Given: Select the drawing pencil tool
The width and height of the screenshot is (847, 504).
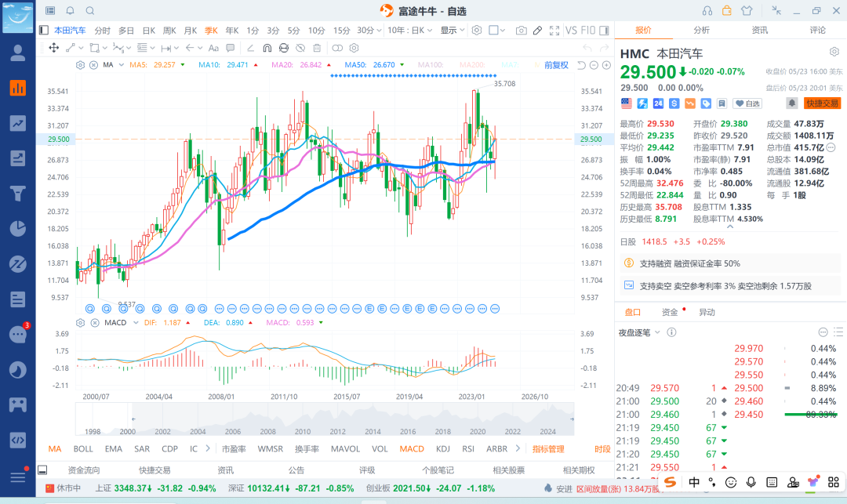Looking at the screenshot, I should coord(537,31).
